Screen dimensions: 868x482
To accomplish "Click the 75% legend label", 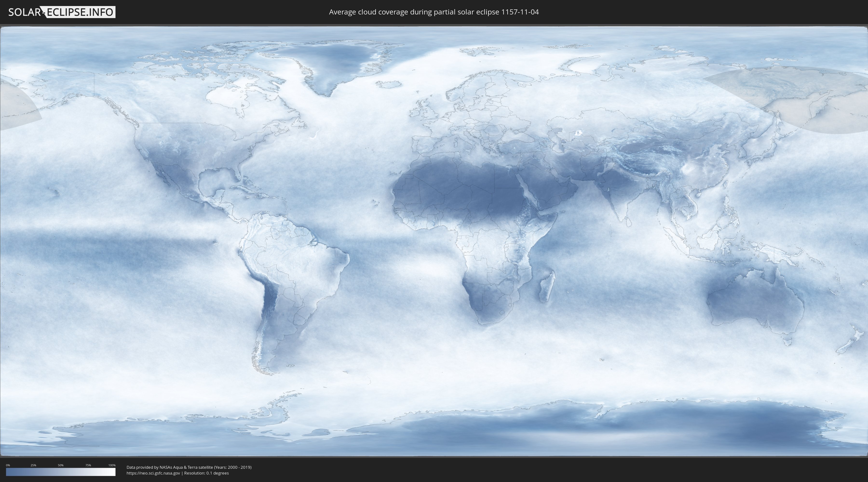I will tap(88, 465).
